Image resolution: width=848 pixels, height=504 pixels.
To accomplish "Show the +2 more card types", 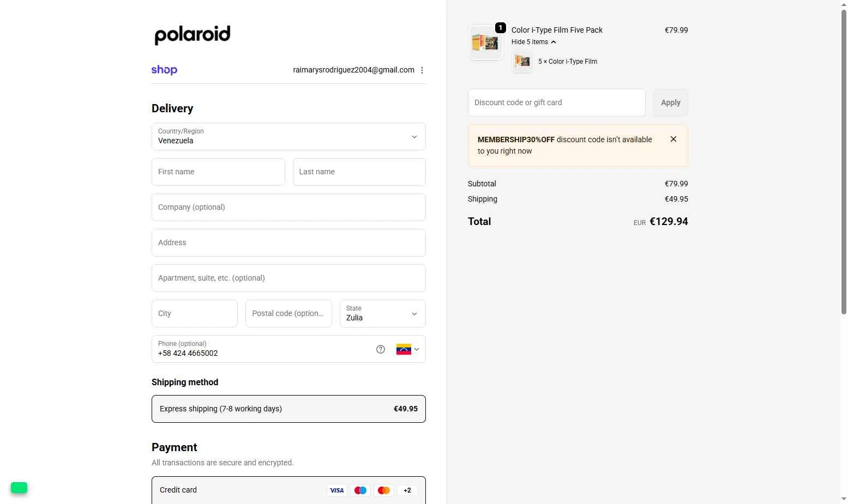I will click(407, 490).
